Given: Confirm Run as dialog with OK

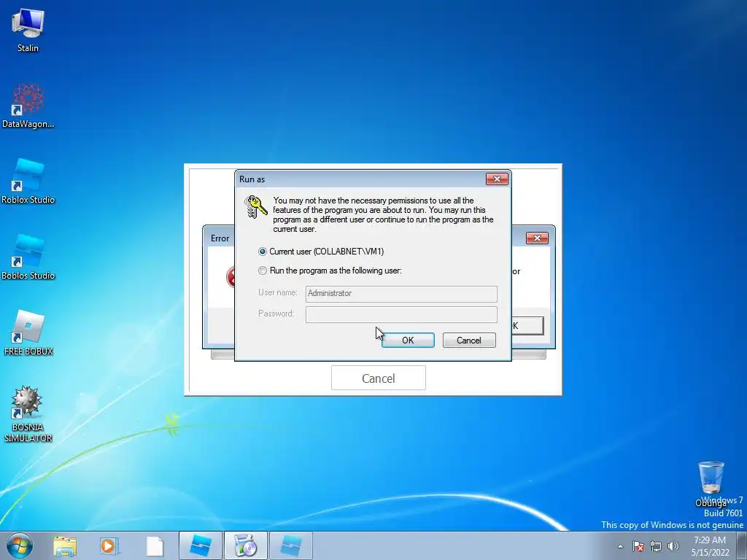Looking at the screenshot, I should point(408,340).
